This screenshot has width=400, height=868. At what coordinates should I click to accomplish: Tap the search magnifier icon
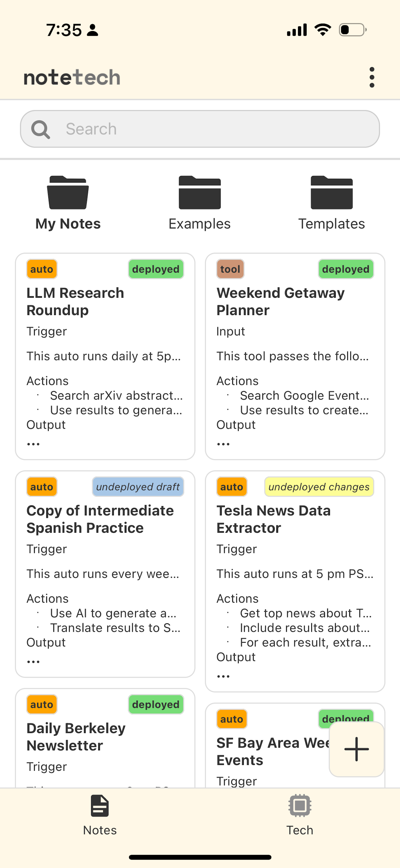pos(40,129)
